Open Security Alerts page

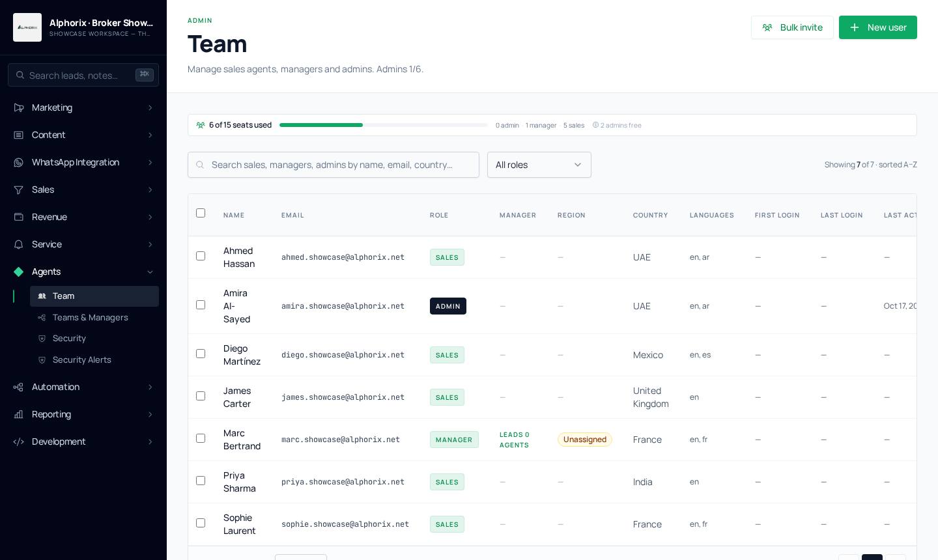tap(94, 360)
